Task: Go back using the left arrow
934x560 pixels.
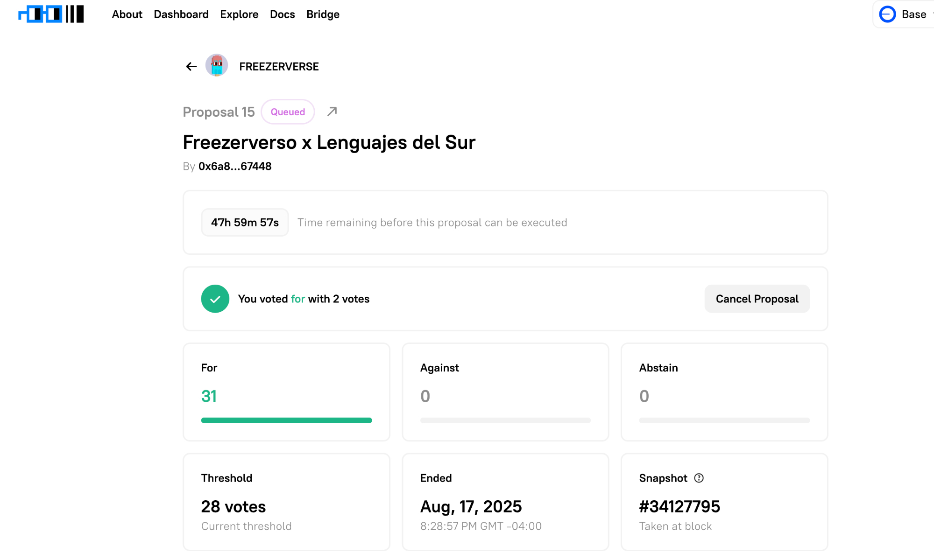Action: [191, 67]
